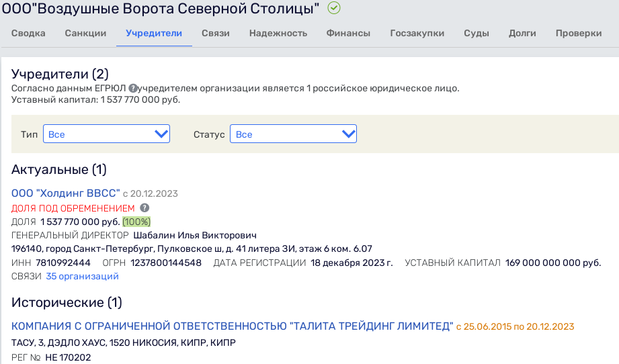The image size is (619, 364).
Task: Click УСТАВНЫЙ КАПИТАЛ value 169 000 000 000 руб.
Action: click(553, 263)
